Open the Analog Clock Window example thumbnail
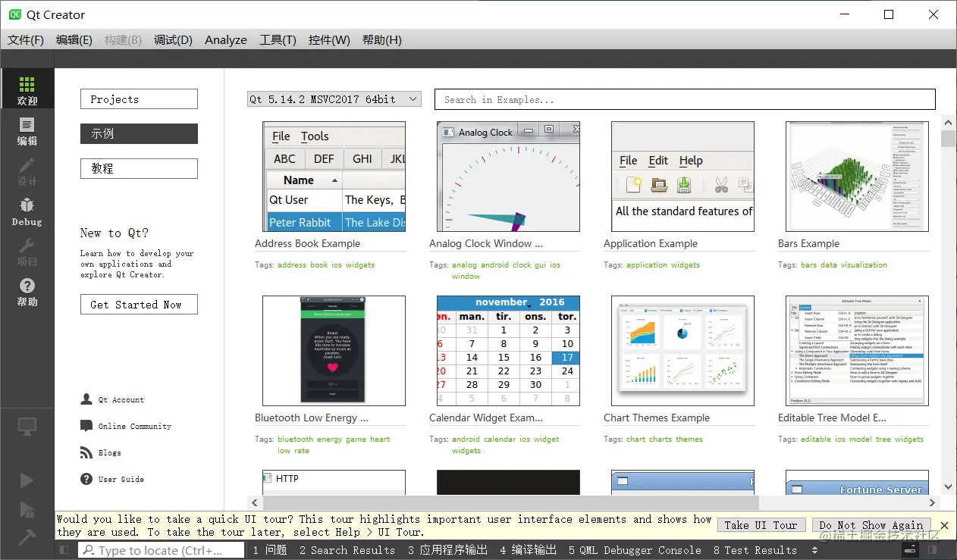Screen dimensions: 957x560 (x=508, y=177)
